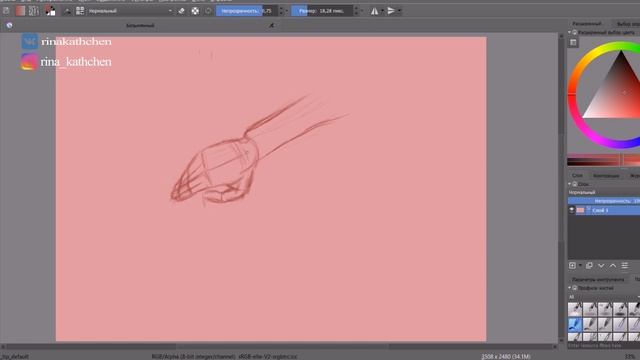Click the Krita icon beside document tab
Screen dimensions: 640x360
[9, 25]
